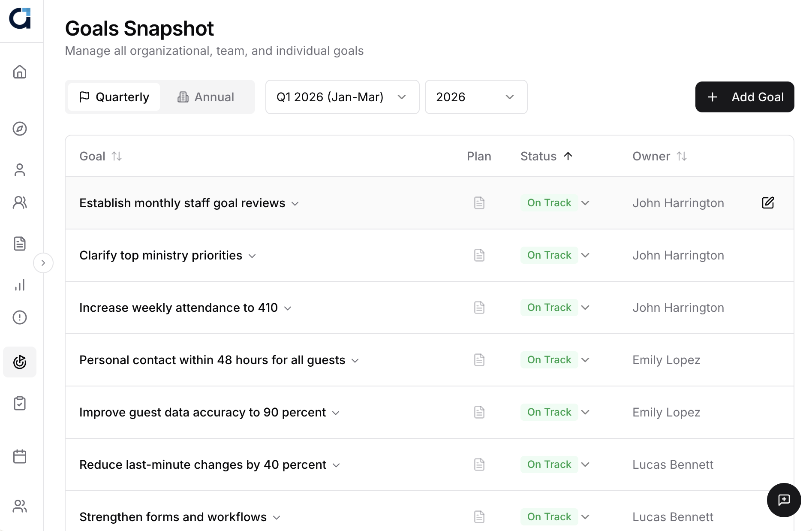Screen dimensions: 812x531
Task: Open the single person profile icon
Action: pyautogui.click(x=20, y=170)
